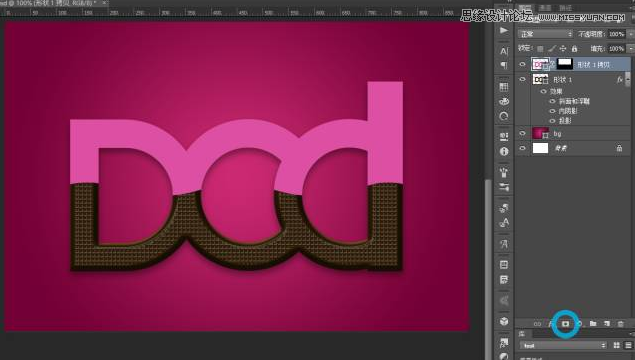Open the 3D panel cube icon
The width and height of the screenshot is (635, 360).
pyautogui.click(x=504, y=321)
